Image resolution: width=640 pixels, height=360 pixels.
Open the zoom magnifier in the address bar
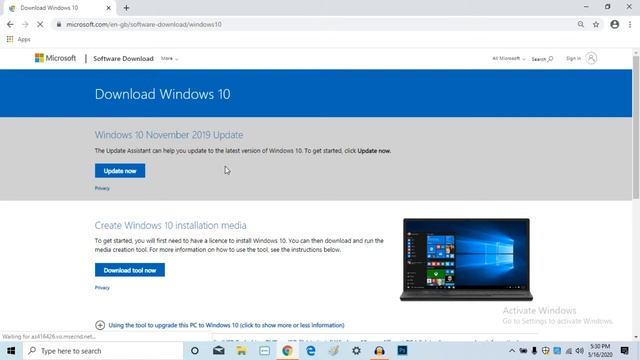tap(580, 24)
